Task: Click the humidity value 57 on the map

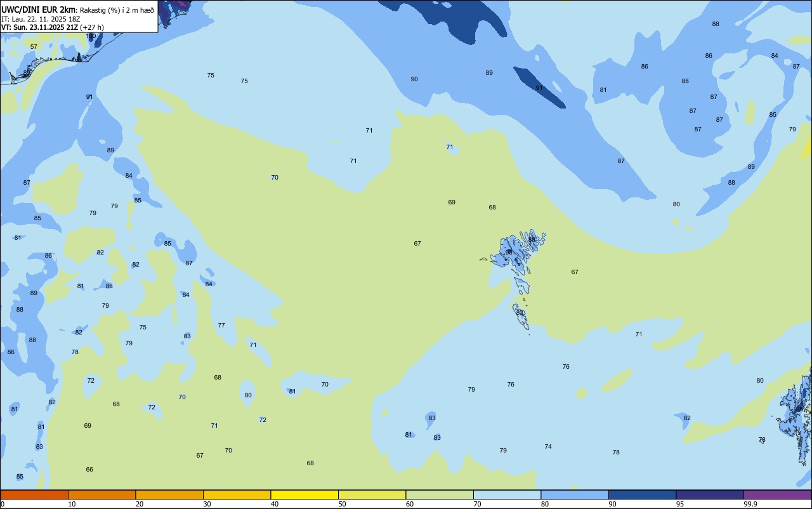Action: coord(34,47)
